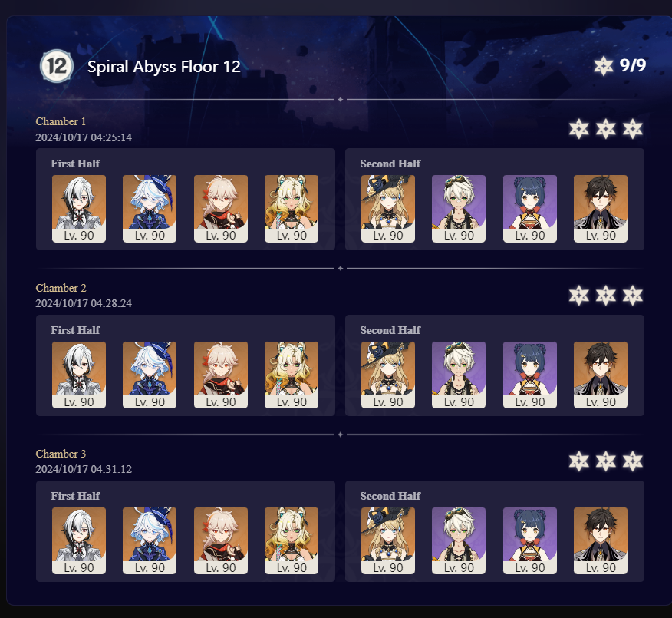Click the Spiral Abyss Floor 12 title
672x618 pixels.
tap(163, 67)
